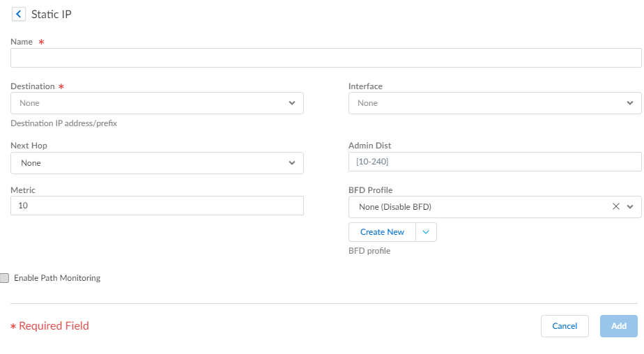
Task: Click the Metric input field
Action: (x=157, y=206)
